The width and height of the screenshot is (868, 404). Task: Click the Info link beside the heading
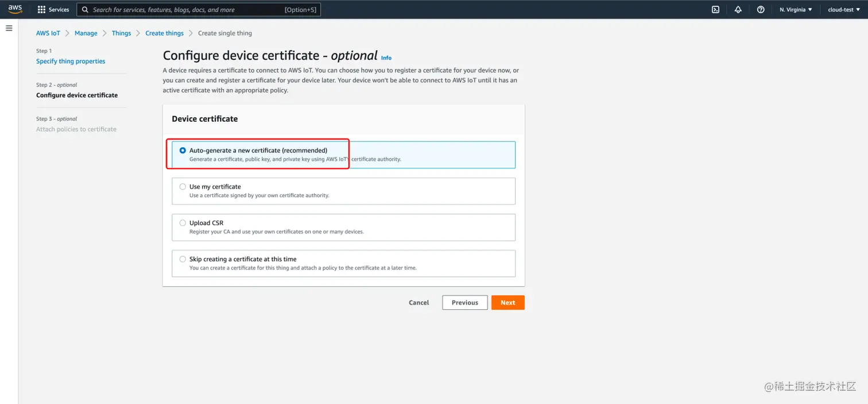click(386, 58)
